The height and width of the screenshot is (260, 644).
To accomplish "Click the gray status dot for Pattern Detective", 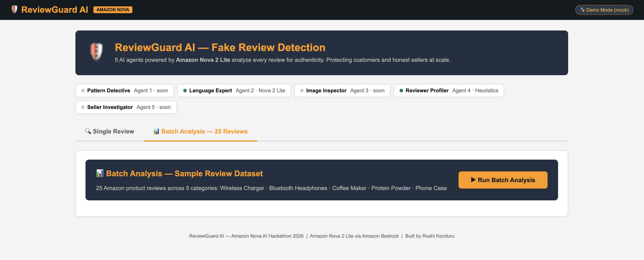I will [83, 91].
